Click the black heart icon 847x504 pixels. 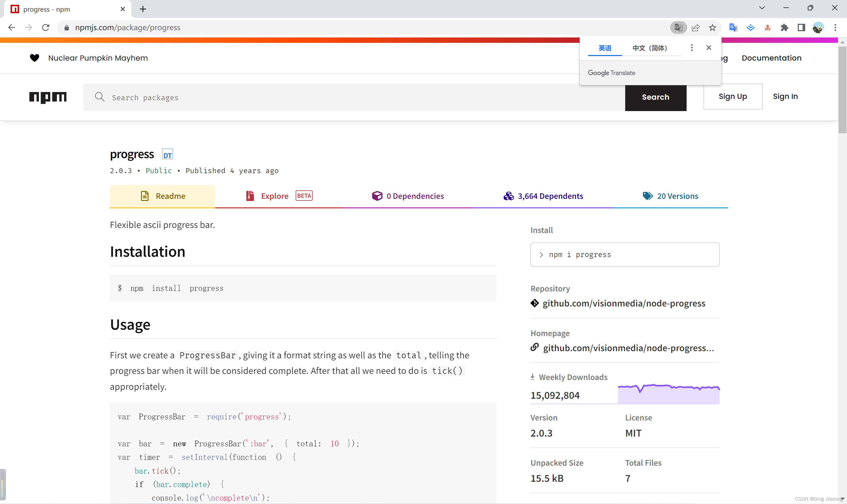pos(34,58)
